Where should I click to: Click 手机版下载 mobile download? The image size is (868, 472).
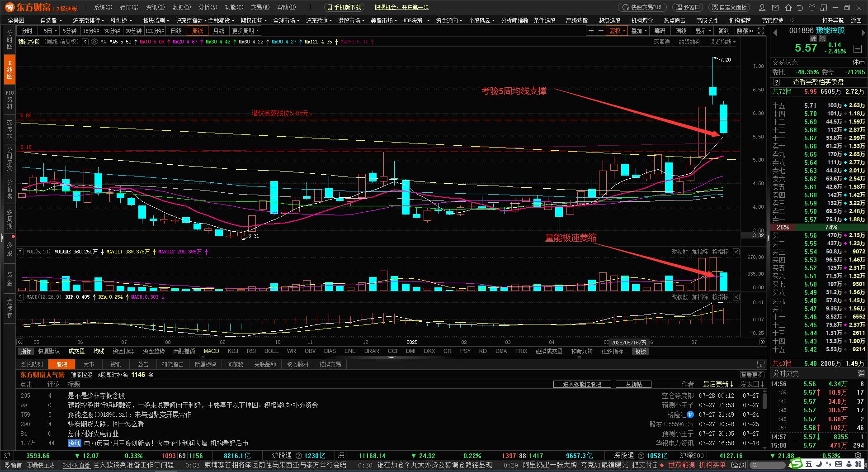coord(344,7)
